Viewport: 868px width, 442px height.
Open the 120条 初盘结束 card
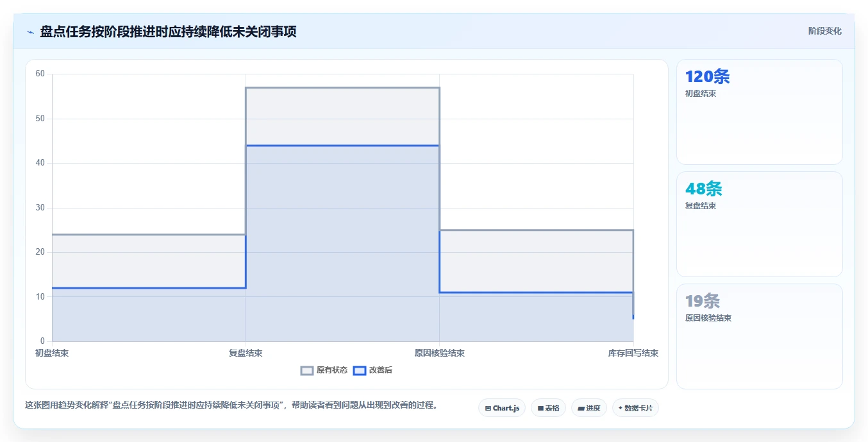pos(760,112)
